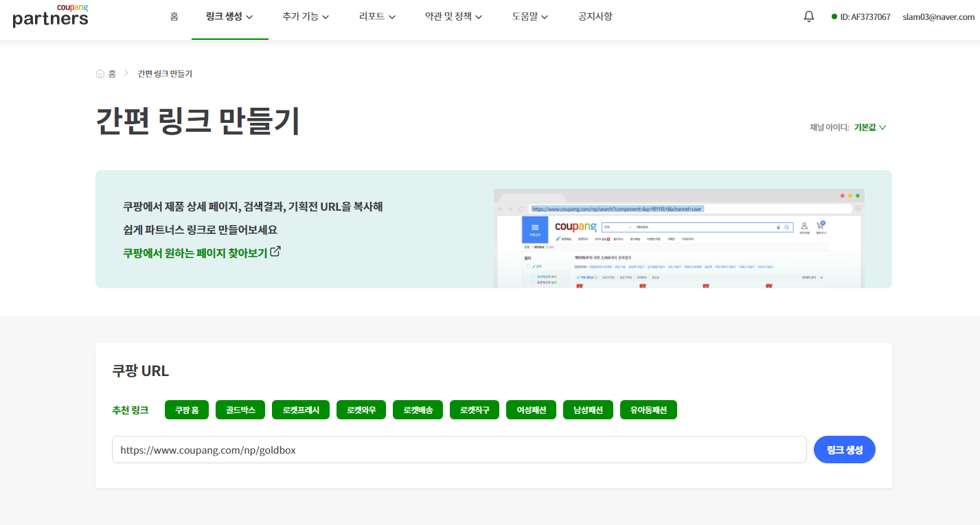Select the 로켓배송 recommended link
The height and width of the screenshot is (525, 980).
[418, 410]
